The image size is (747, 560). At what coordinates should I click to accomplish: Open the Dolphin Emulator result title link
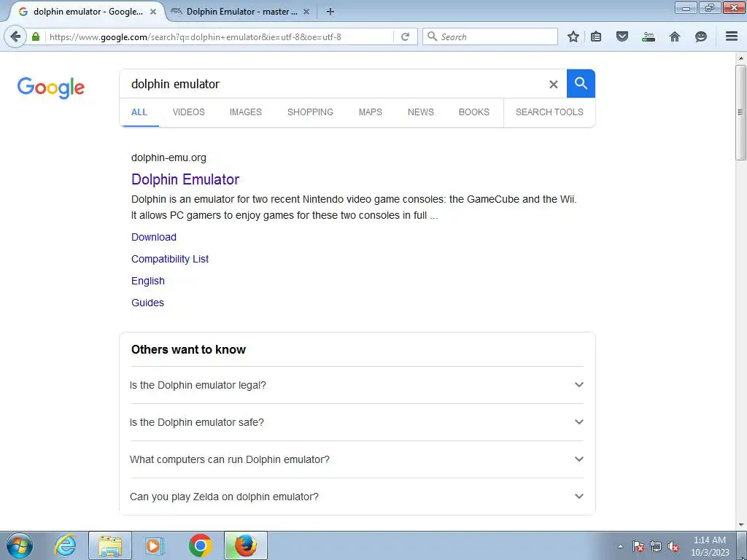(x=185, y=179)
